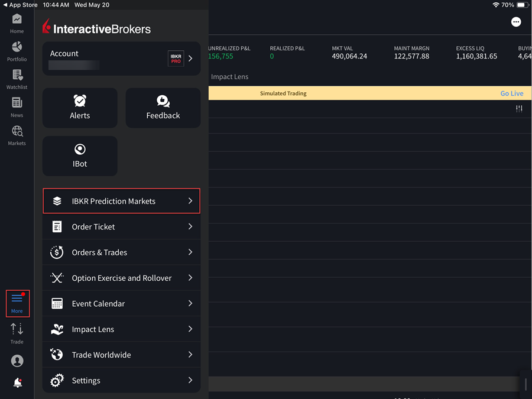Image resolution: width=532 pixels, height=399 pixels.
Task: Open the Home tab in sidebar
Action: coord(17,24)
